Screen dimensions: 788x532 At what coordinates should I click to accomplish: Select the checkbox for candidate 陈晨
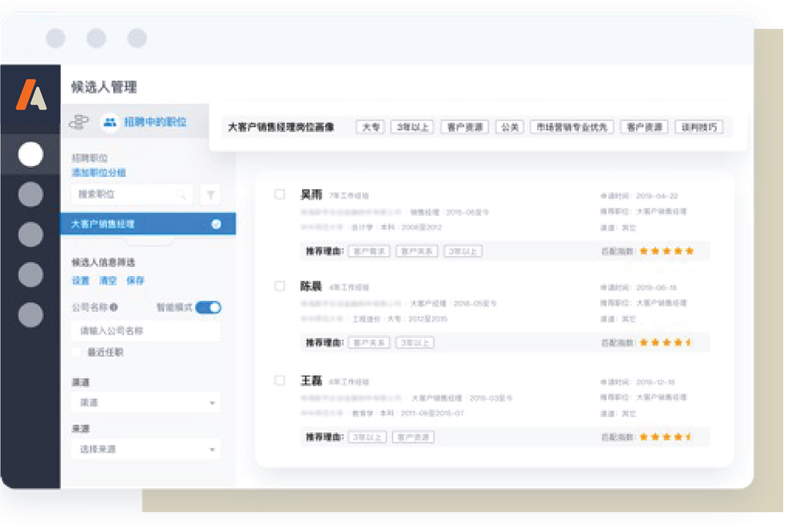280,287
